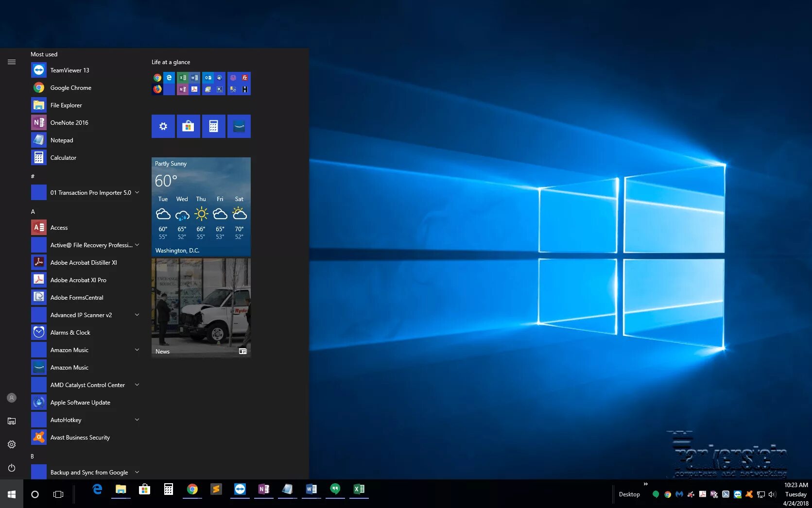Image resolution: width=812 pixels, height=508 pixels.
Task: Open the Weather tile for Washington, D.C.
Action: (201, 207)
